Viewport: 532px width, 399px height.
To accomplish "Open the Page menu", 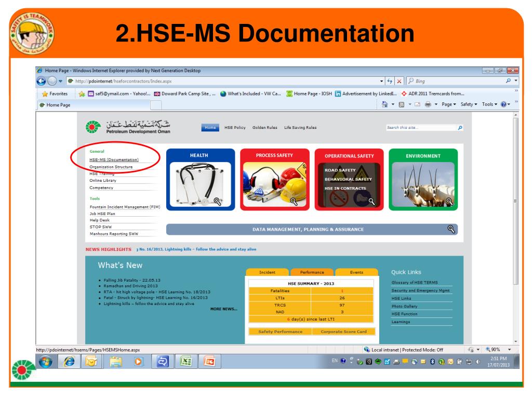I will point(448,104).
